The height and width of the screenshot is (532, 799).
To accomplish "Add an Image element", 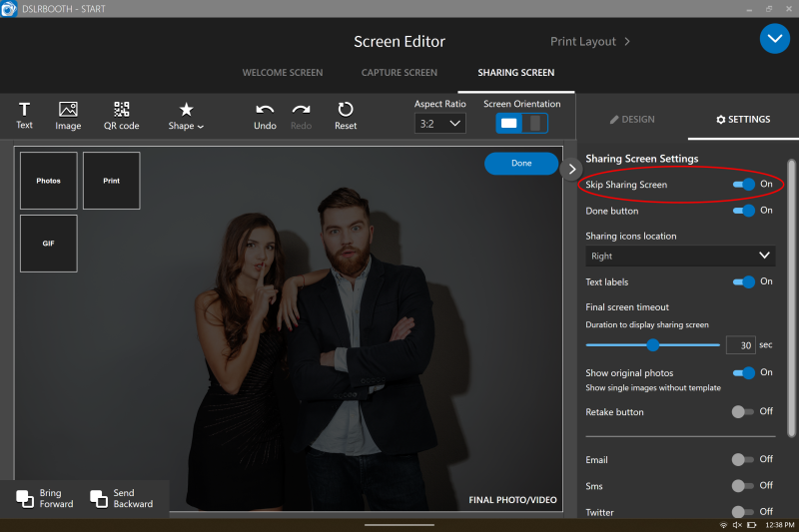I will [x=68, y=116].
